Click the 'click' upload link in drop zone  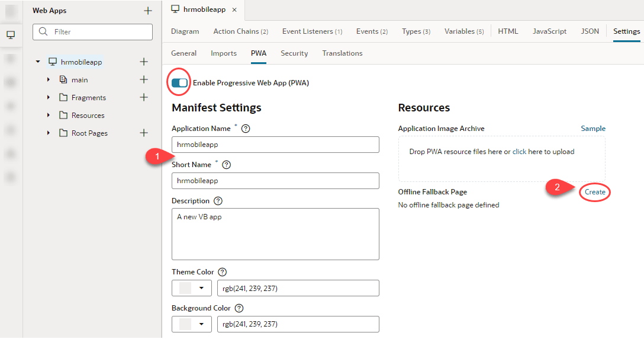tap(519, 151)
